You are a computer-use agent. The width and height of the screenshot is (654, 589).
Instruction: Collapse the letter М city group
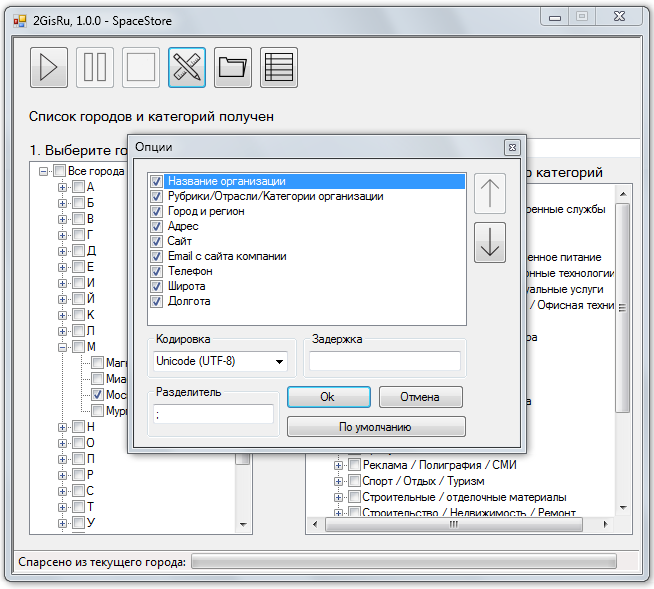coord(62,347)
